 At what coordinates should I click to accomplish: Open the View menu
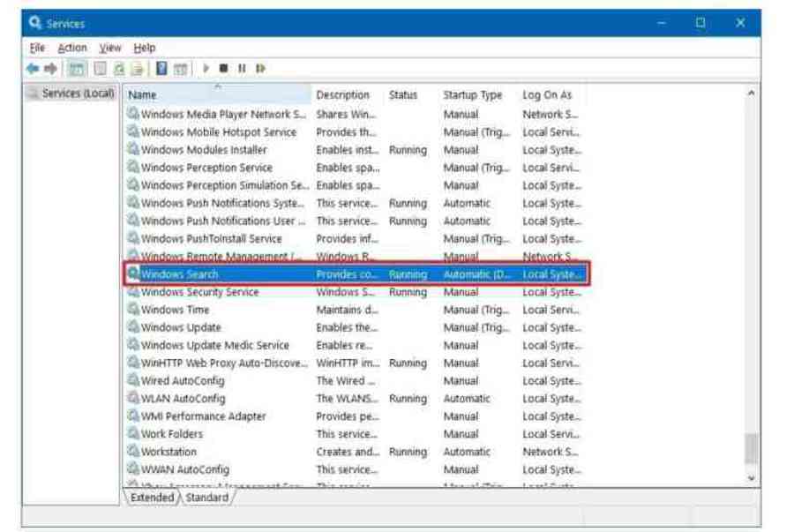tap(110, 48)
